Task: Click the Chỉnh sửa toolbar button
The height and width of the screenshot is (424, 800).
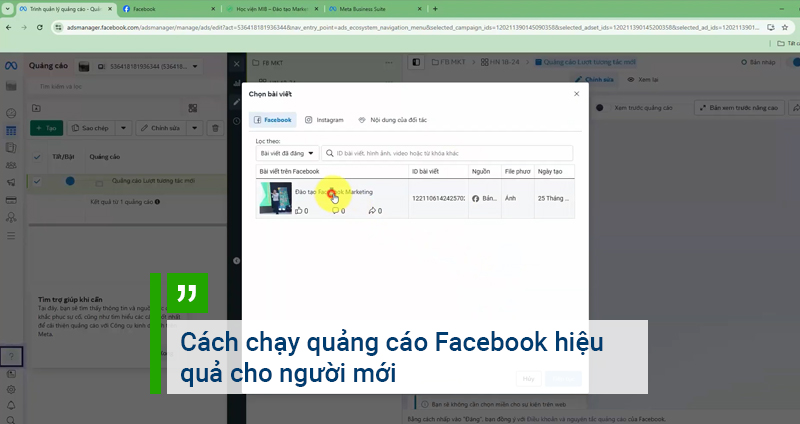Action: pos(161,128)
